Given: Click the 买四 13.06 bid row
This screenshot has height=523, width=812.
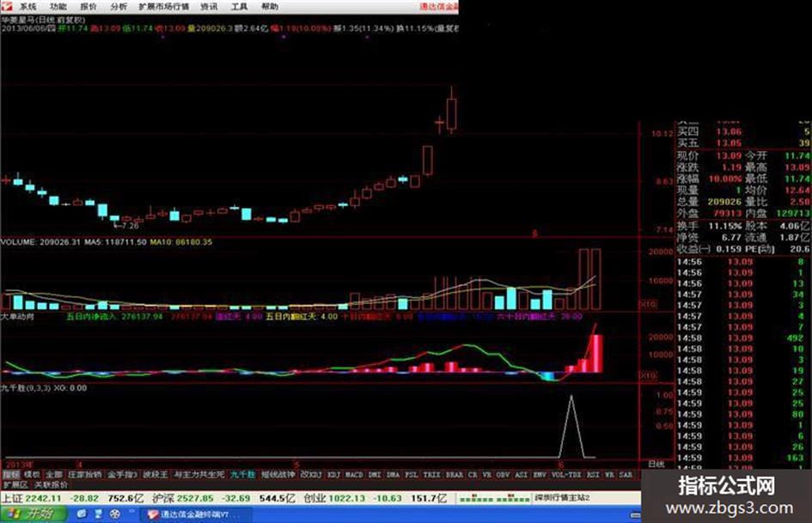Looking at the screenshot, I should [742, 131].
